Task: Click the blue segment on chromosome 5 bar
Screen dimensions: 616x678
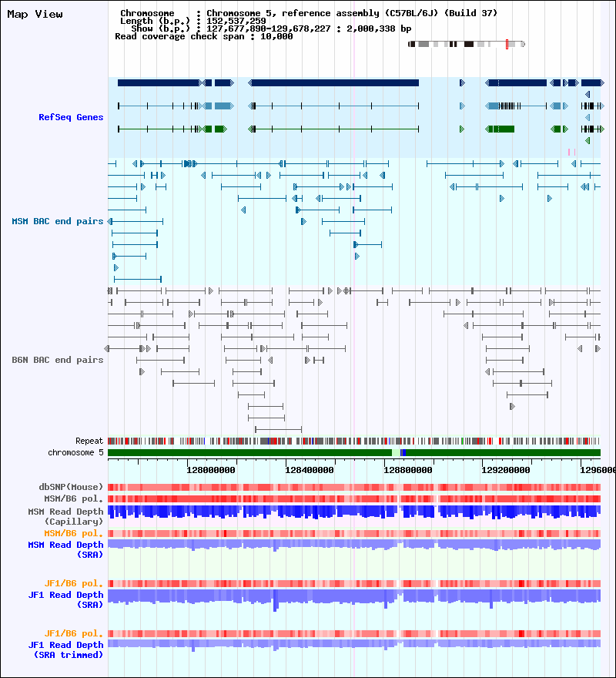Action: (x=403, y=453)
